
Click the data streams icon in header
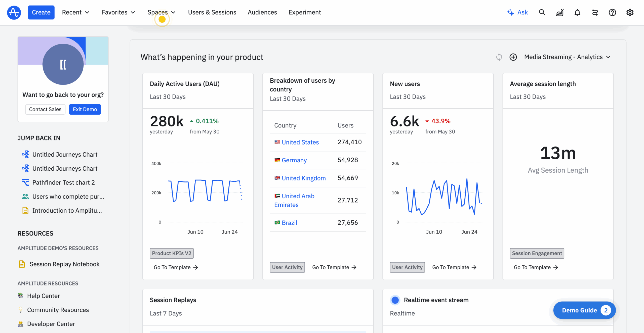[x=595, y=12]
